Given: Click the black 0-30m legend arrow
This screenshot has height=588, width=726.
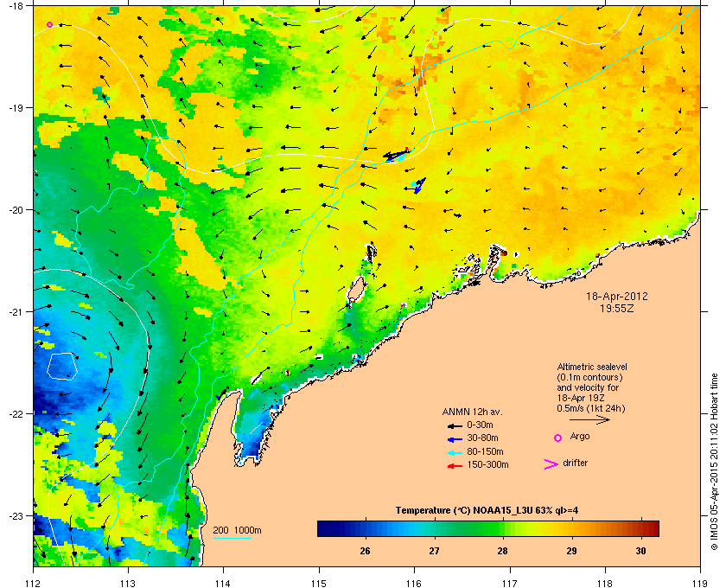Looking at the screenshot, I should coord(455,425).
